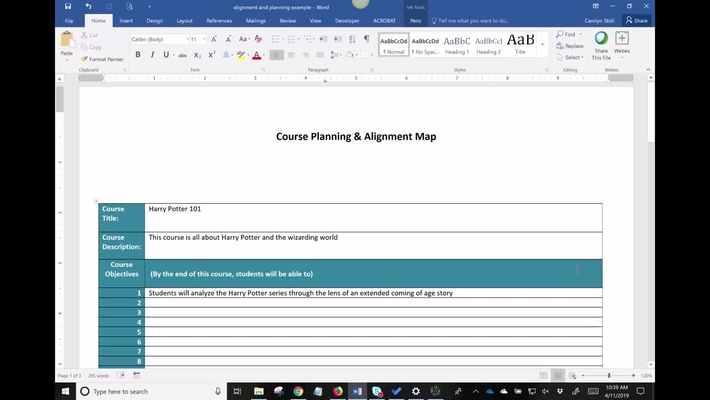This screenshot has width=710, height=400.
Task: Increase font size with the Grow Font icon
Action: pos(214,39)
